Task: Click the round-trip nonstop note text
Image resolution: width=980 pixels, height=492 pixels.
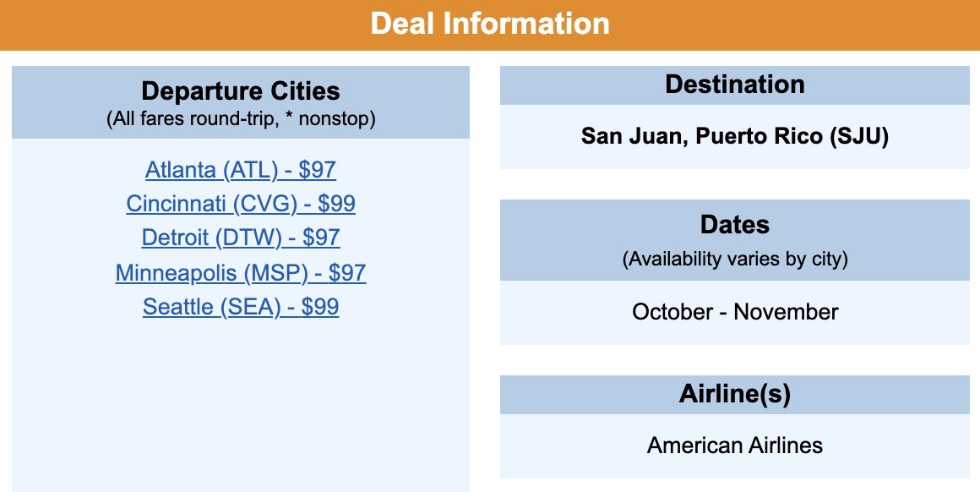Action: [240, 119]
